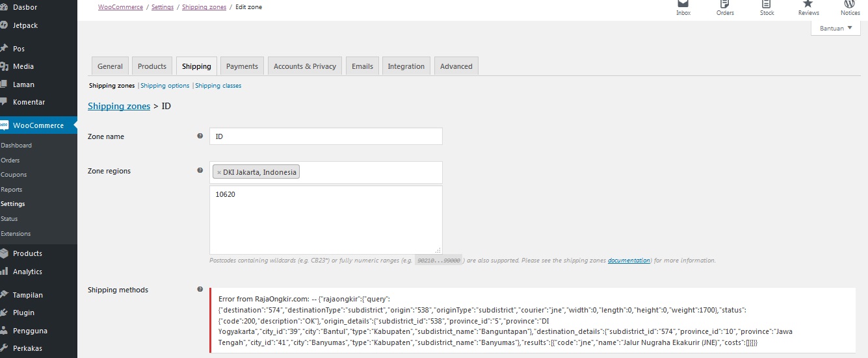868x358 pixels.
Task: Click Shipping zones heading link before ID
Action: pos(119,106)
